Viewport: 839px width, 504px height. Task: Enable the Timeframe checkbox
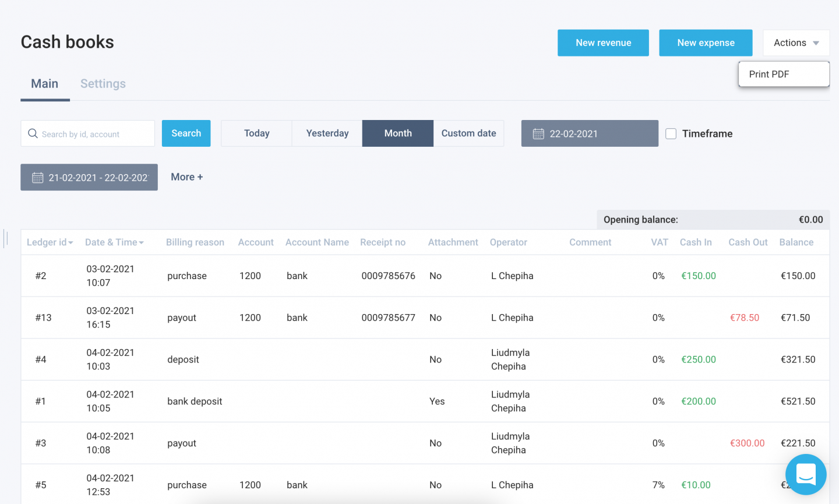pyautogui.click(x=671, y=133)
